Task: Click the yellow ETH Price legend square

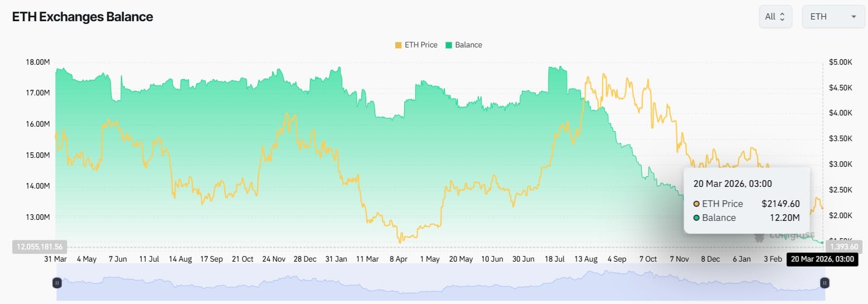Action: (397, 45)
